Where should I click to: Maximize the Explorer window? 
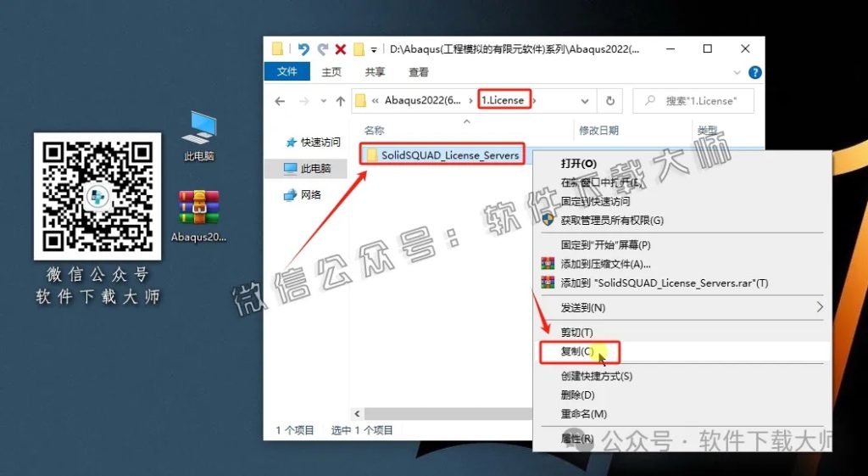point(708,48)
